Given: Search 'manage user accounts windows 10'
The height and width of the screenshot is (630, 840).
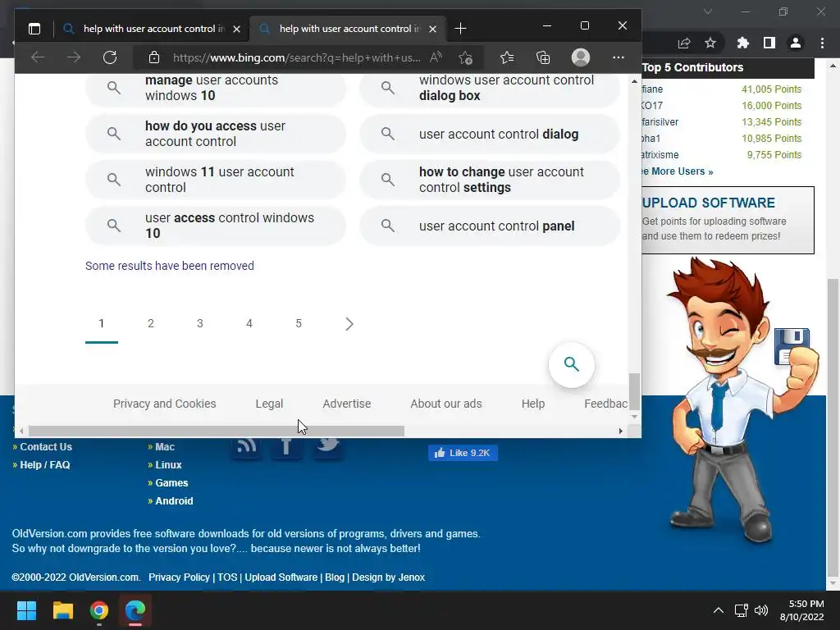Looking at the screenshot, I should pos(216,88).
